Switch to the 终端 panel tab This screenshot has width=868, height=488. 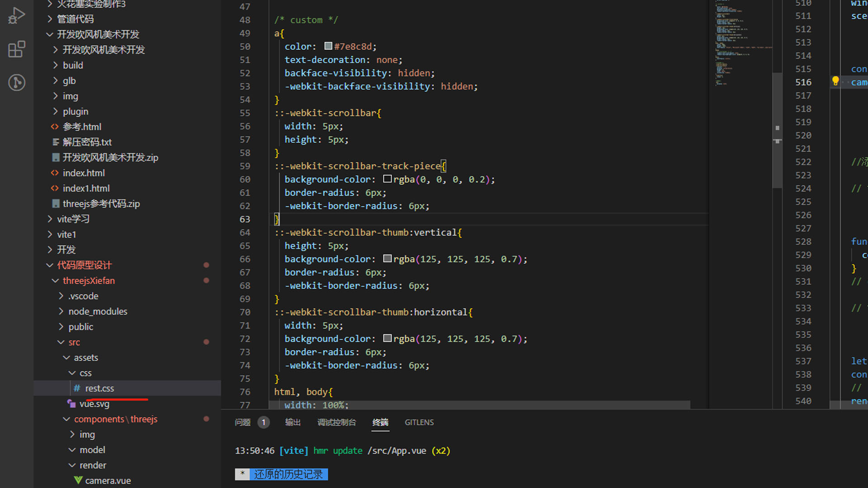tap(380, 422)
